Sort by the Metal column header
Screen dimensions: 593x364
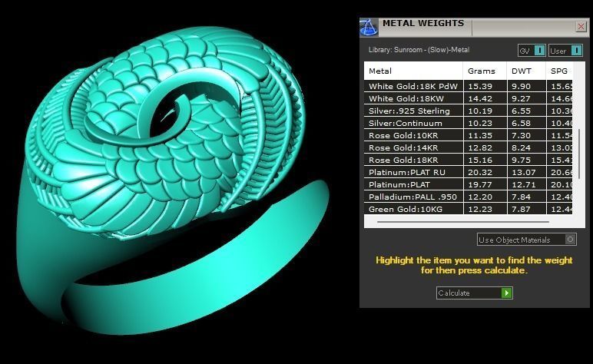click(413, 71)
